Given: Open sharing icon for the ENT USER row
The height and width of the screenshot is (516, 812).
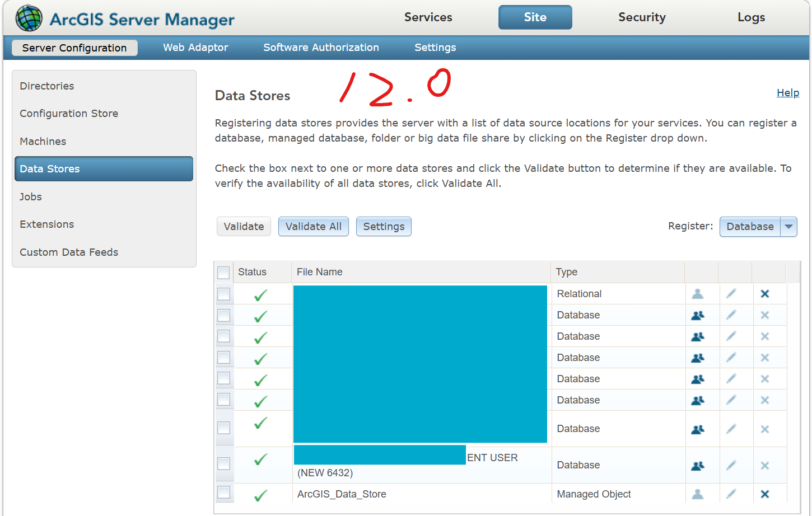Looking at the screenshot, I should point(698,466).
